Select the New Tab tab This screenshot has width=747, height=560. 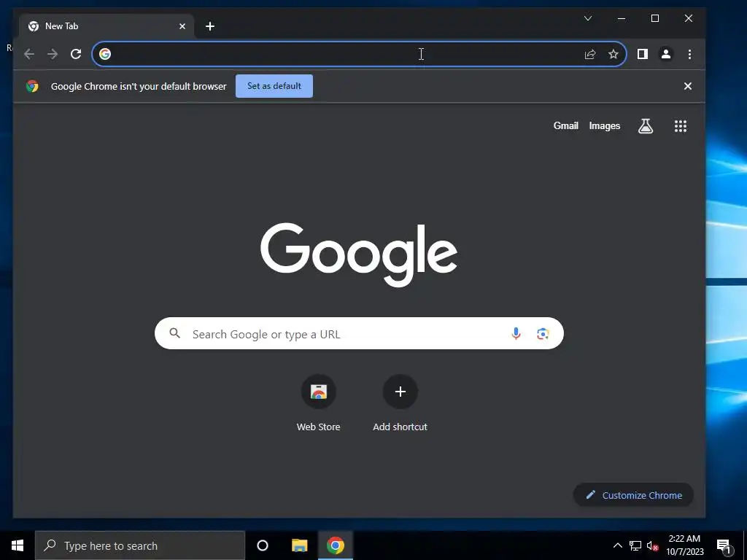coord(107,26)
